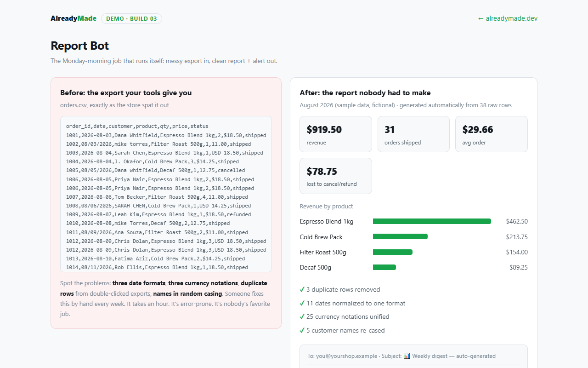Click the Cold Brew Pack revenue bar
588x368 pixels.
tap(400, 236)
